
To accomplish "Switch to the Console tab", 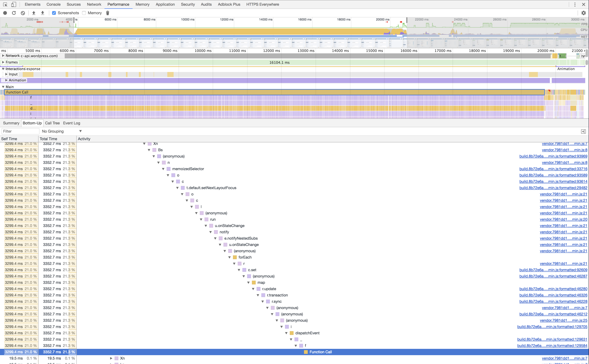I will [x=54, y=4].
